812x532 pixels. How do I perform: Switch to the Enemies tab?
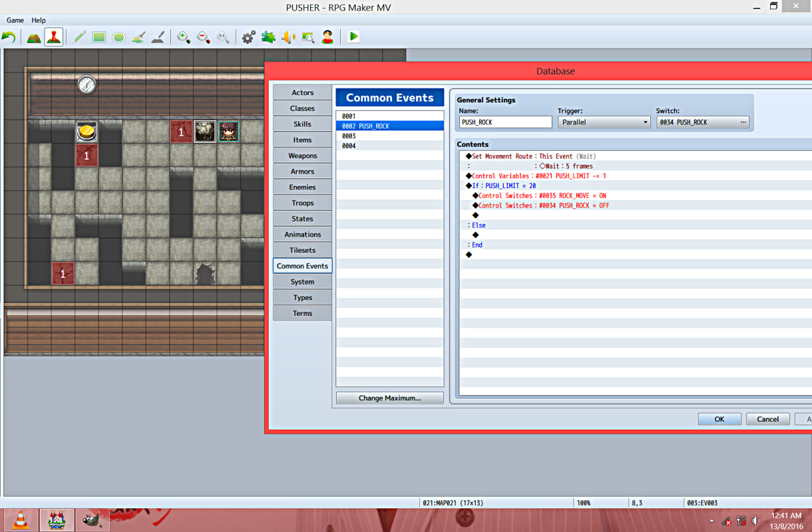(x=302, y=187)
